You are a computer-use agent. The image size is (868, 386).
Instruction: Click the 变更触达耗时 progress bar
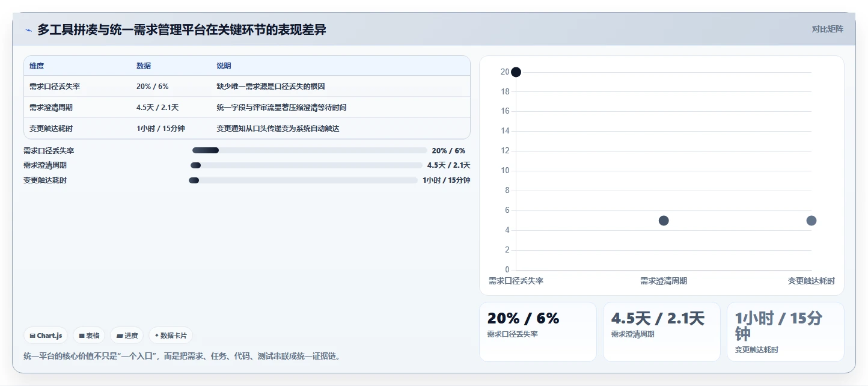click(303, 180)
